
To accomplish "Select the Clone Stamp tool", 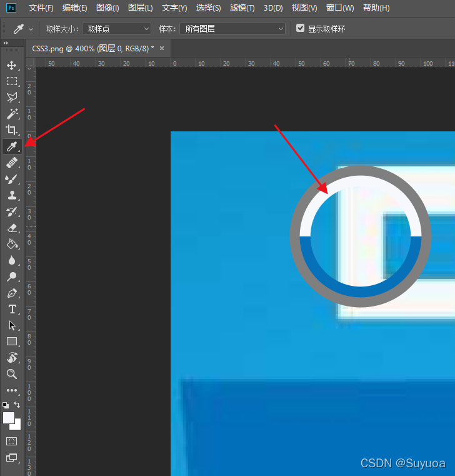I will (12, 196).
